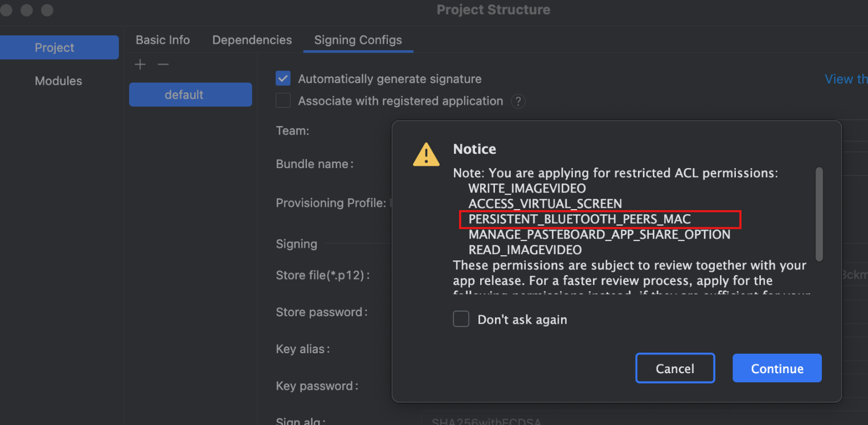Open the Dependencies tab
Image resolution: width=868 pixels, height=425 pixels.
point(252,40)
